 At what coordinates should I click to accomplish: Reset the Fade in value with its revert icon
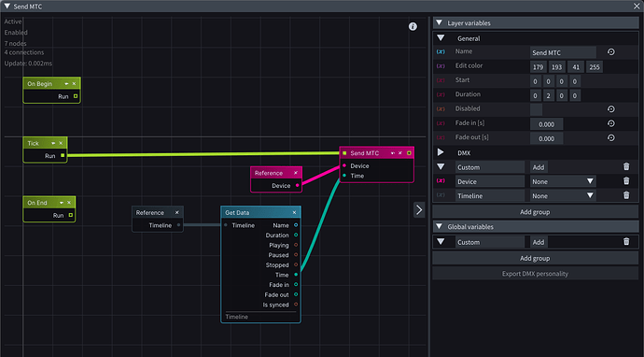(x=611, y=123)
